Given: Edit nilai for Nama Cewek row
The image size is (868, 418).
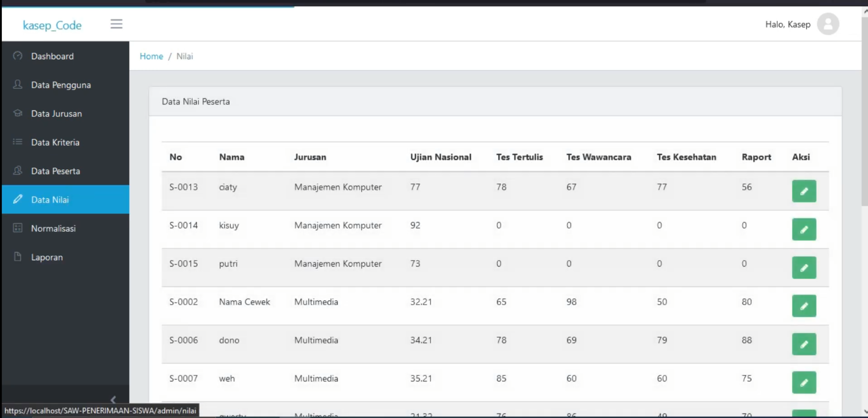Looking at the screenshot, I should pos(804,306).
